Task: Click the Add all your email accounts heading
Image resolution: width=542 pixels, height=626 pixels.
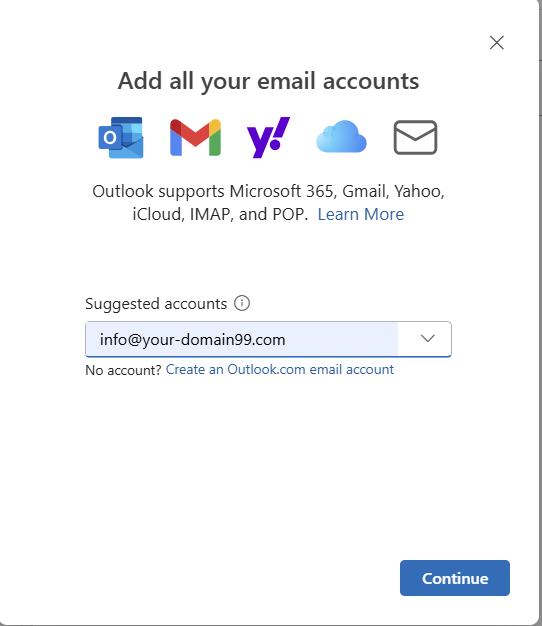Action: (x=268, y=81)
